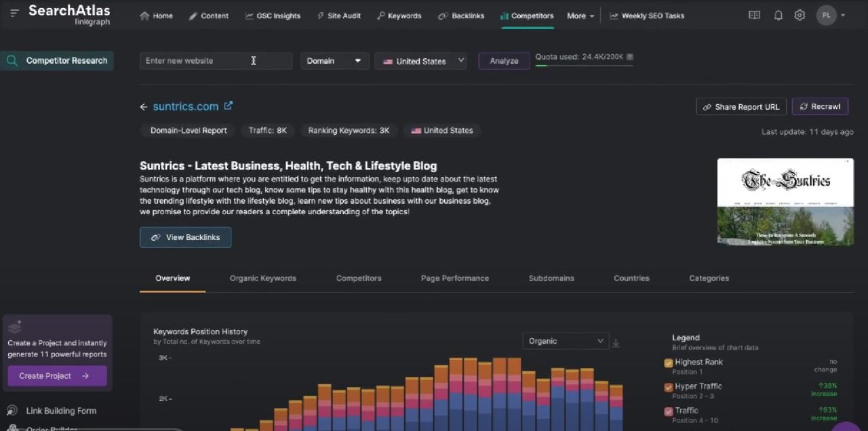Screen dimensions: 868x431
Task: Open the hamburger menu next to SearchAtlas logo
Action: click(x=14, y=12)
